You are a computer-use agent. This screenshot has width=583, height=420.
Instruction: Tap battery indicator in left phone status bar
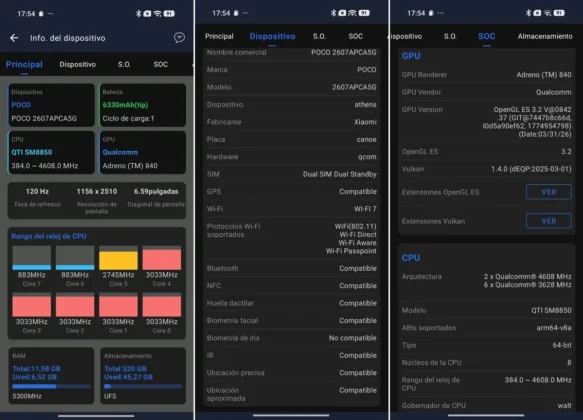pos(169,14)
